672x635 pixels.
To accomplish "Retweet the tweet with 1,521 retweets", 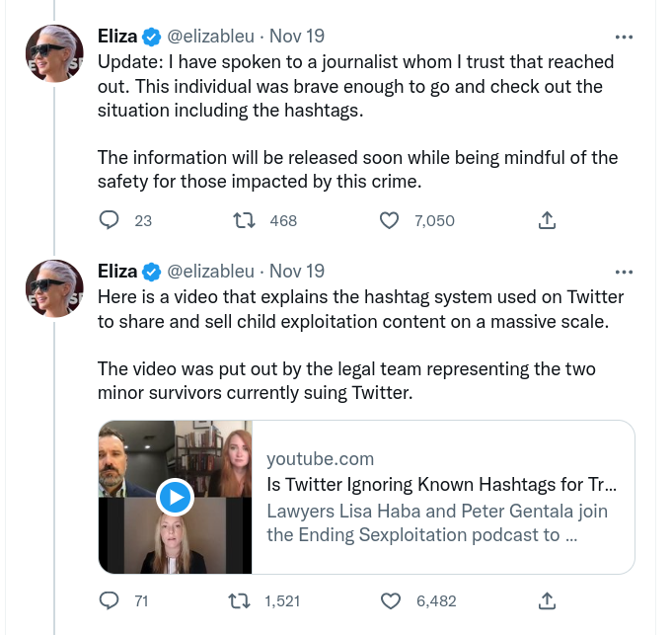I will point(239,599).
